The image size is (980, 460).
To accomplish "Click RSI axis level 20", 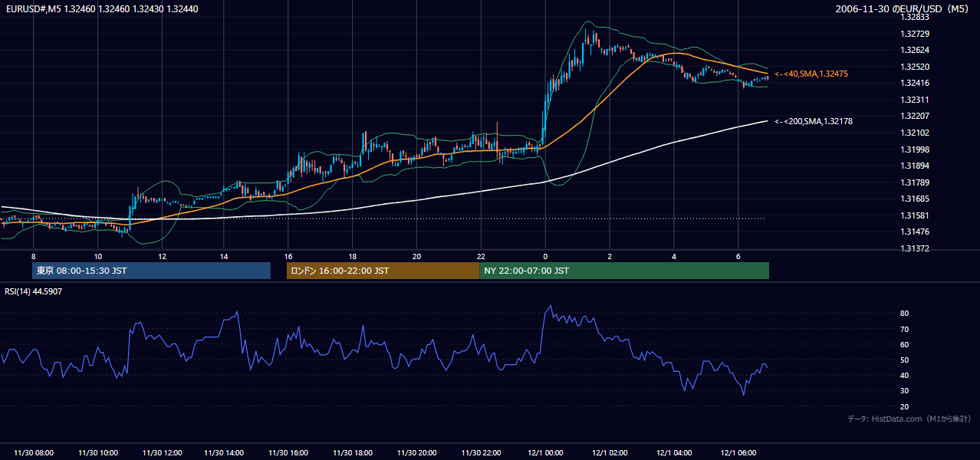I will [905, 406].
